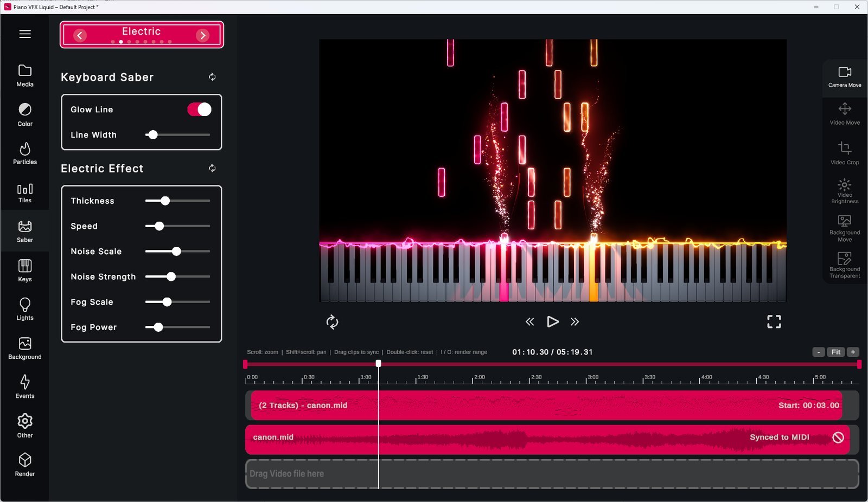
Task: Open the Tiles panel
Action: pos(25,193)
